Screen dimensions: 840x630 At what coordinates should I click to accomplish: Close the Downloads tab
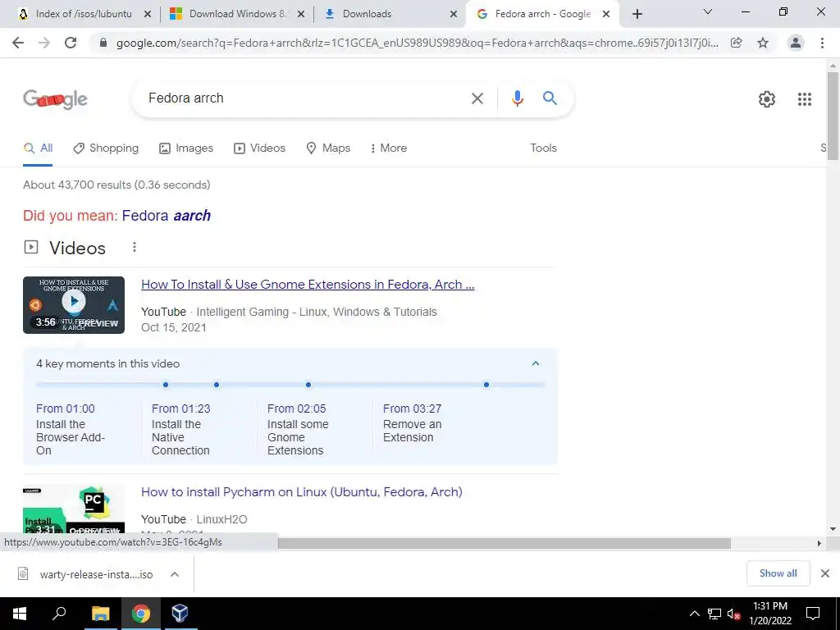pyautogui.click(x=454, y=14)
